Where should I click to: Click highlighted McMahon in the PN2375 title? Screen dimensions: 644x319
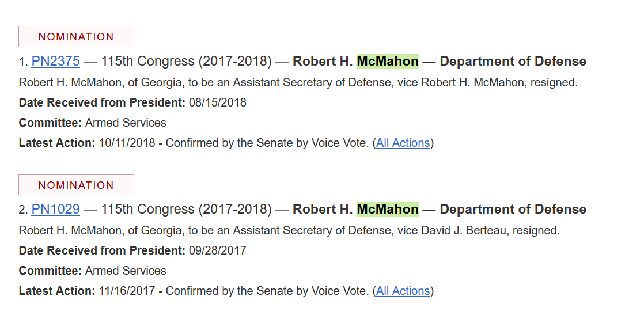388,61
